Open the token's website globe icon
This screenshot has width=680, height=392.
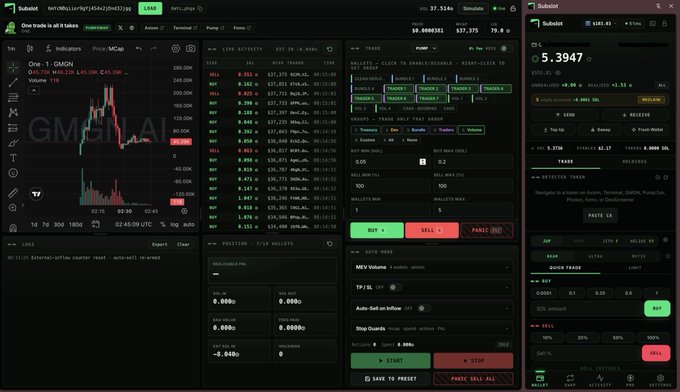(131, 28)
